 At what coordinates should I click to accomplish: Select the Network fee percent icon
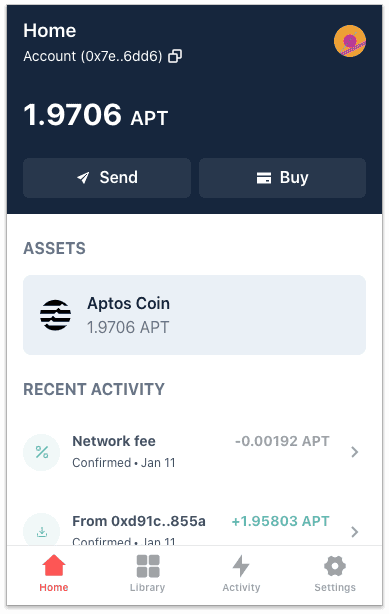[x=42, y=452]
